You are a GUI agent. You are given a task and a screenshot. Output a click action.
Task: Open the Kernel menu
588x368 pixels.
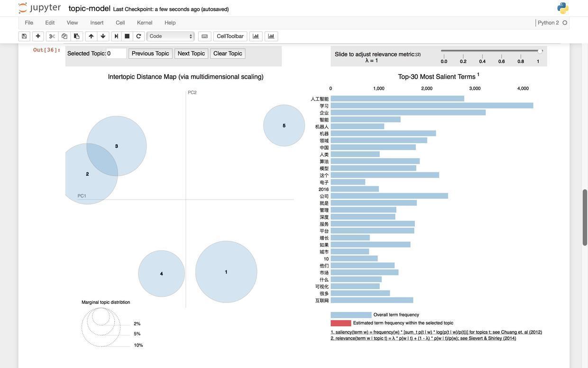145,23
